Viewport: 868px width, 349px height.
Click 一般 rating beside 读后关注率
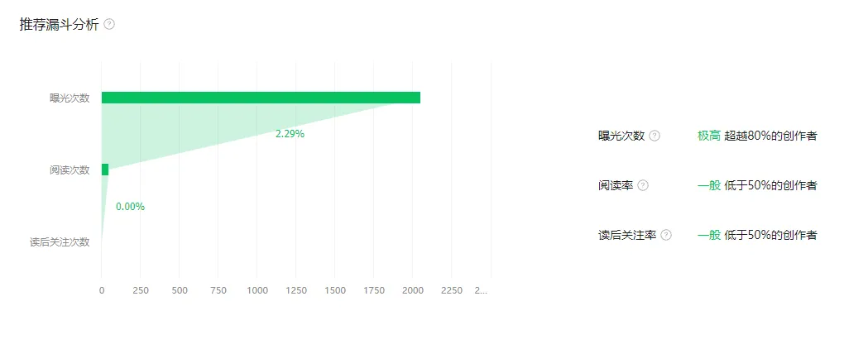click(x=708, y=235)
